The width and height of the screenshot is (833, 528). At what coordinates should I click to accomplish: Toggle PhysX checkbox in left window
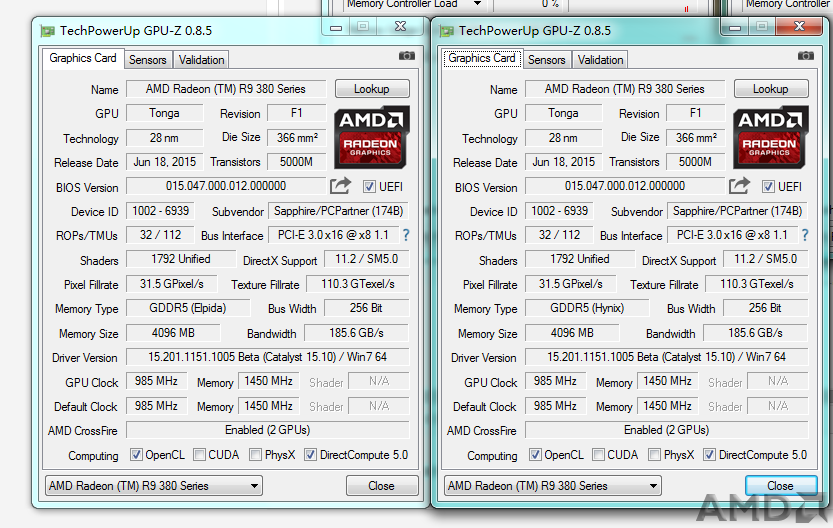tap(256, 455)
